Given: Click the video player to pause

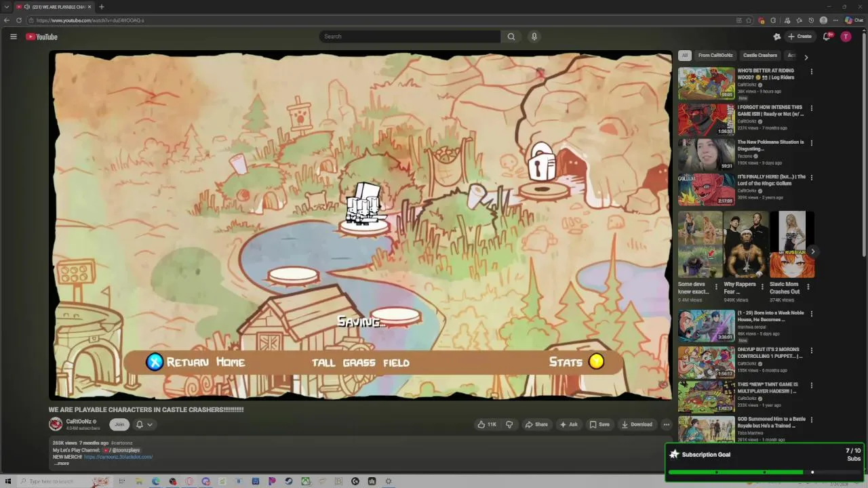Looking at the screenshot, I should tap(360, 225).
